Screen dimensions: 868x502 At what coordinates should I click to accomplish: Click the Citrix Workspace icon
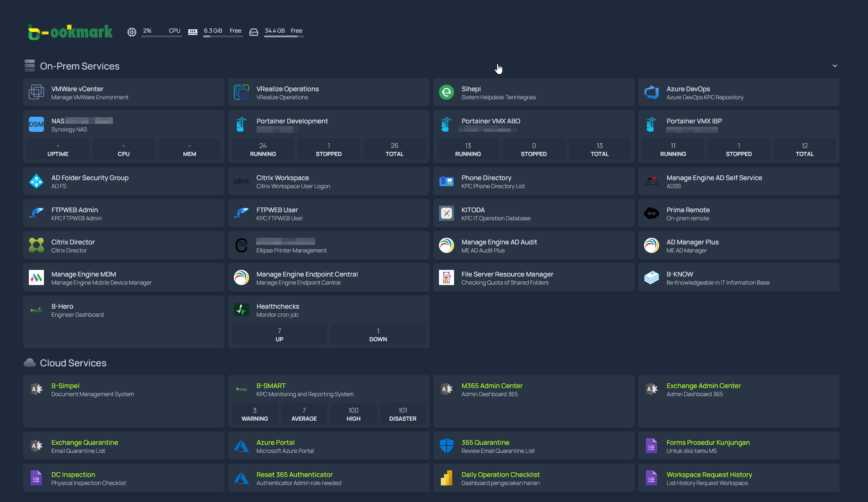pos(241,181)
